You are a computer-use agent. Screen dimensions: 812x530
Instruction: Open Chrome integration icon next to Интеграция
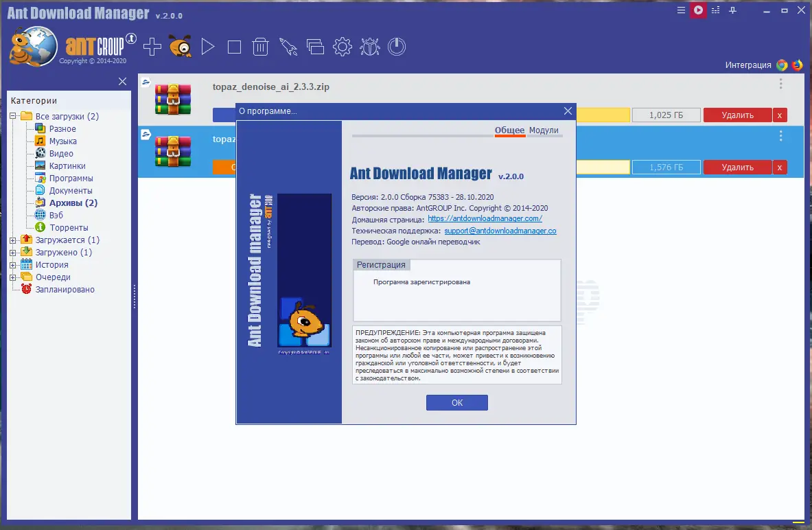pos(781,63)
